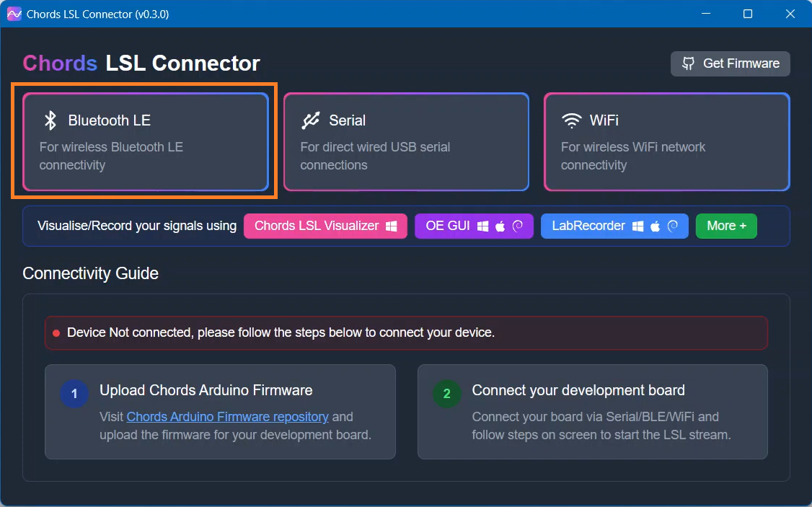Click the Bluetooth icon in the Bluetooth LE card
This screenshot has width=812, height=507.
(50, 120)
